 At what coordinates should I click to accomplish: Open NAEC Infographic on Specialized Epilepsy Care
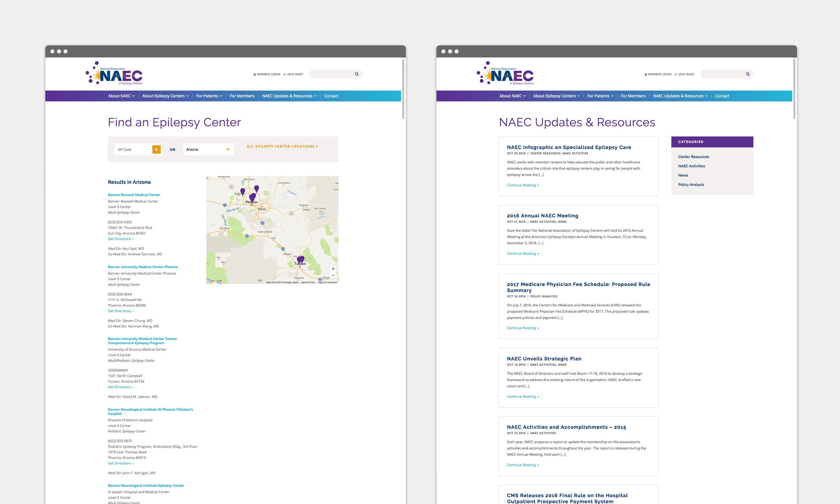coord(569,147)
